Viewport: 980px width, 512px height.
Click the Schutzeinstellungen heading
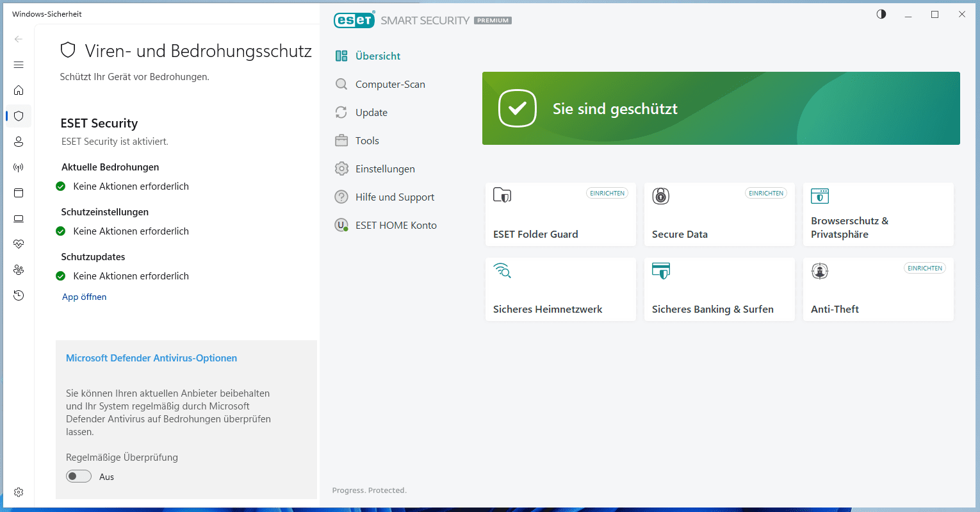point(104,211)
